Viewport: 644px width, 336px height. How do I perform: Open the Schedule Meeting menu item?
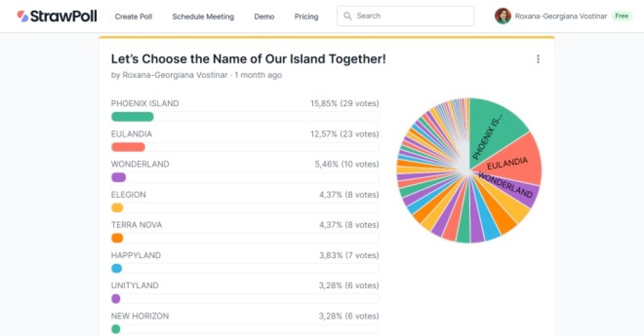(203, 17)
